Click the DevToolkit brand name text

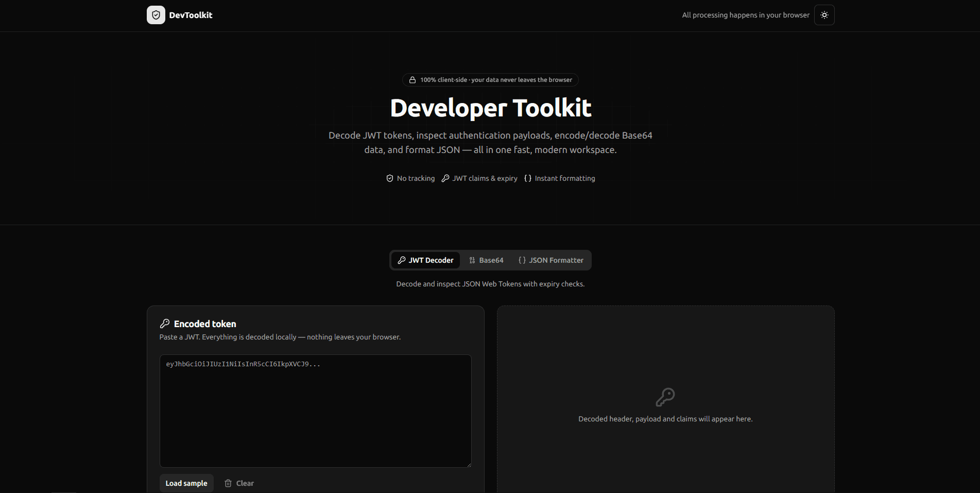[x=191, y=15]
